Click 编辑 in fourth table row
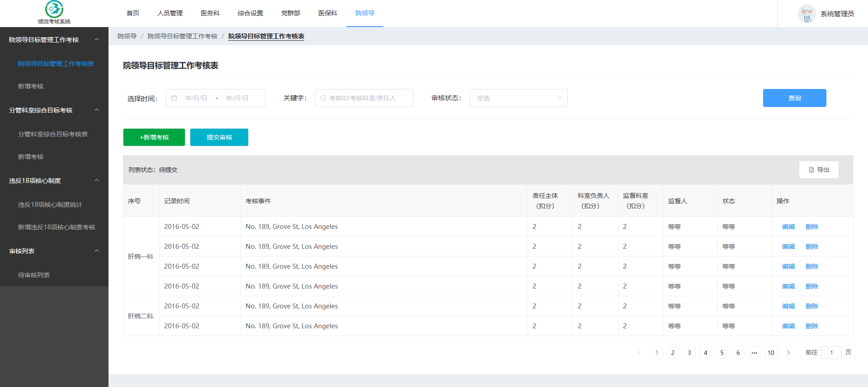The image size is (868, 387). tap(788, 286)
